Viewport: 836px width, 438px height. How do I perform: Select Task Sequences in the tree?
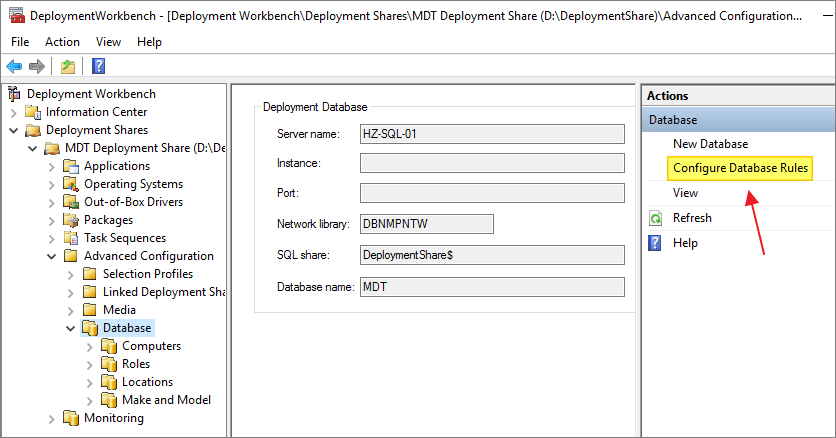coord(125,238)
